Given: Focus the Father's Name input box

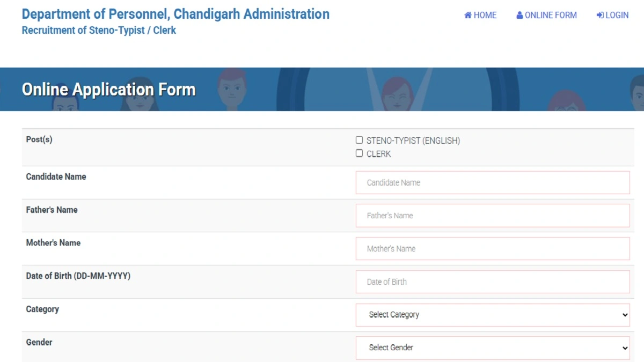Looking at the screenshot, I should point(492,216).
